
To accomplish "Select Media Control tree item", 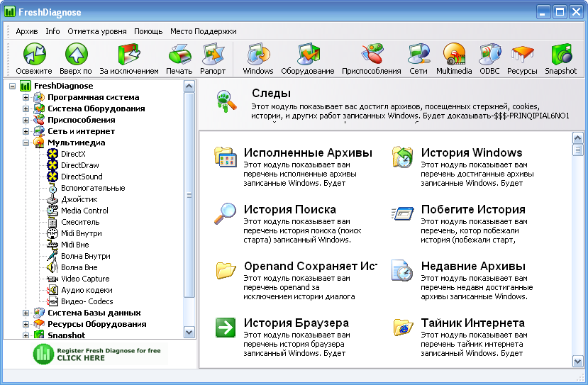I will (84, 211).
